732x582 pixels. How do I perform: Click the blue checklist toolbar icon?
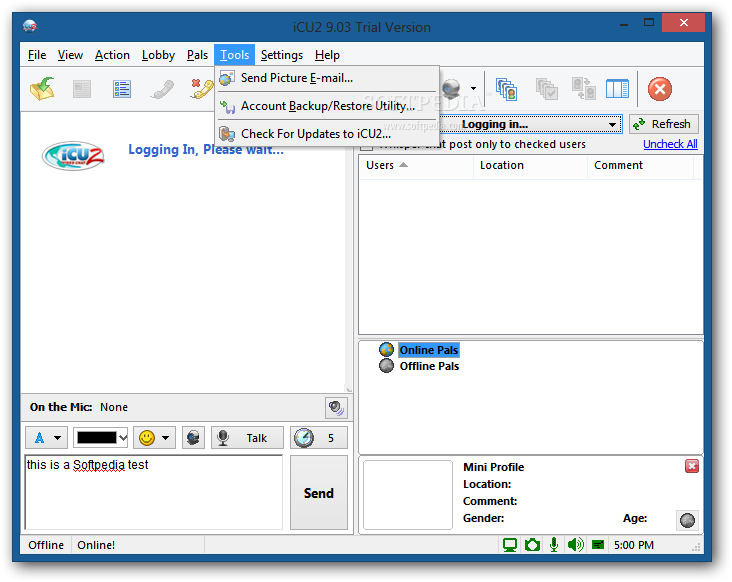[x=122, y=89]
